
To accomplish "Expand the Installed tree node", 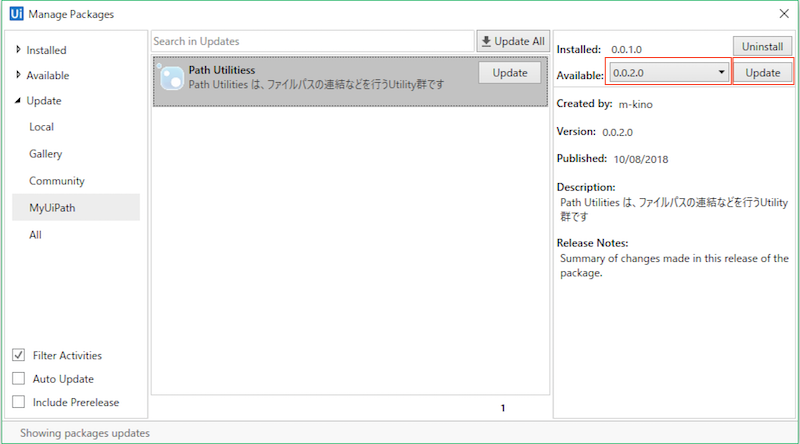I will coord(18,50).
